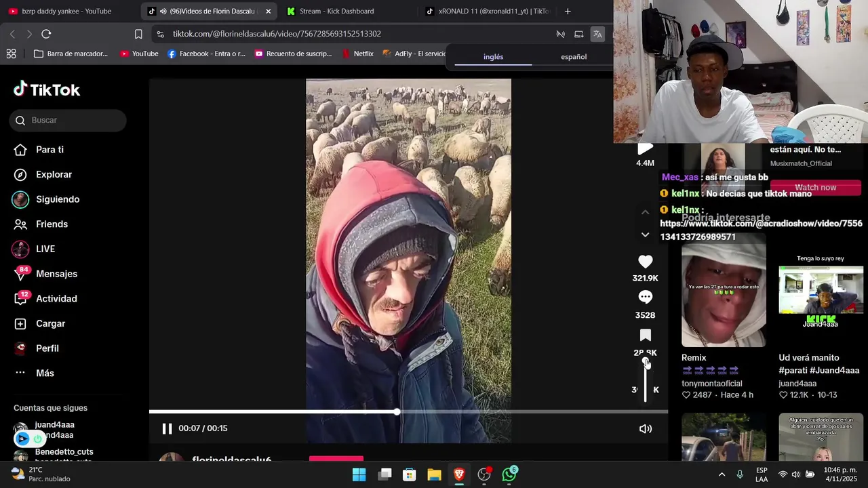Open Barra de marcadores folder

pos(71,54)
